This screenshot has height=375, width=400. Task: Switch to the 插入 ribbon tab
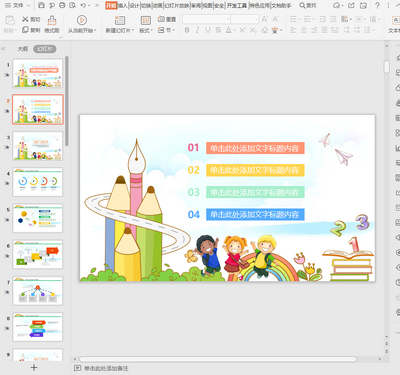[x=123, y=5]
